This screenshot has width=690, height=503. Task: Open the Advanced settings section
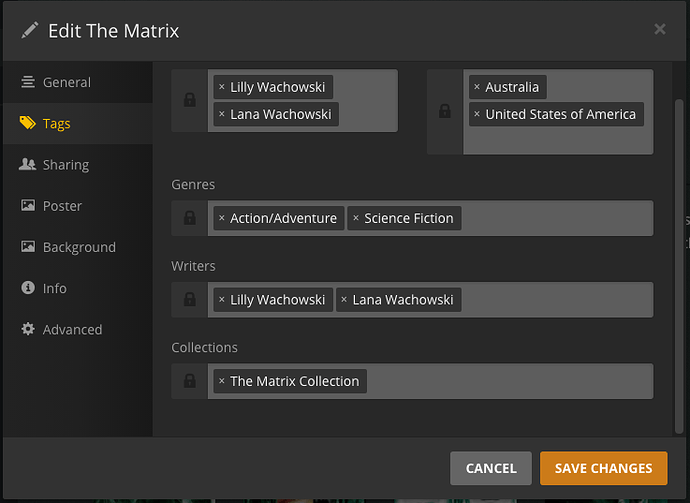point(78,330)
